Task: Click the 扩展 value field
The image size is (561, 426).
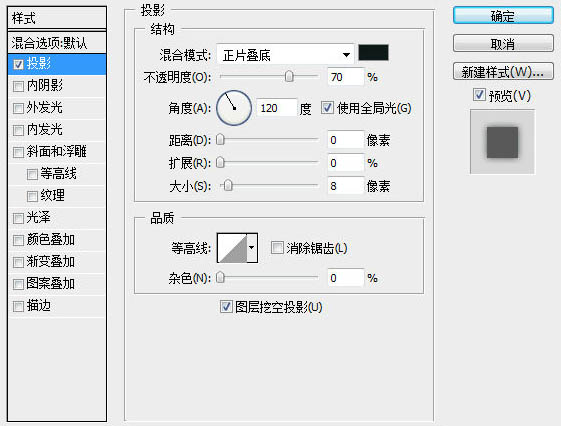Action: 346,163
